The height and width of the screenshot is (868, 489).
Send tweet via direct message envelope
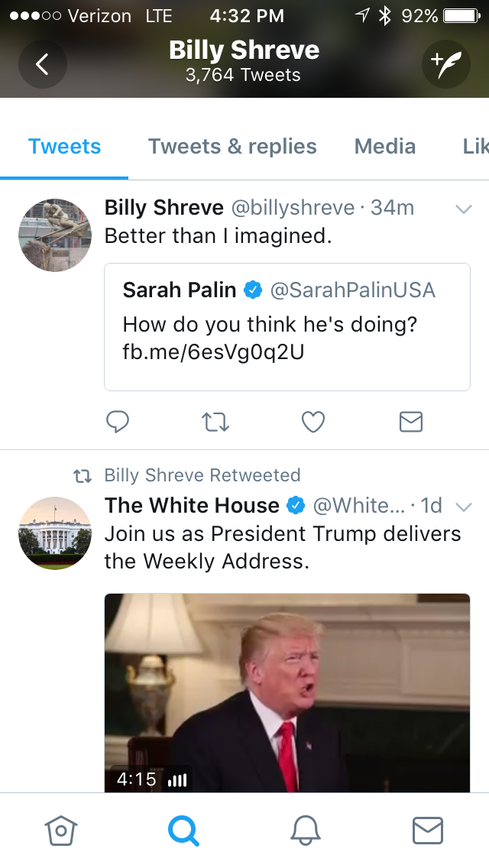tap(411, 421)
